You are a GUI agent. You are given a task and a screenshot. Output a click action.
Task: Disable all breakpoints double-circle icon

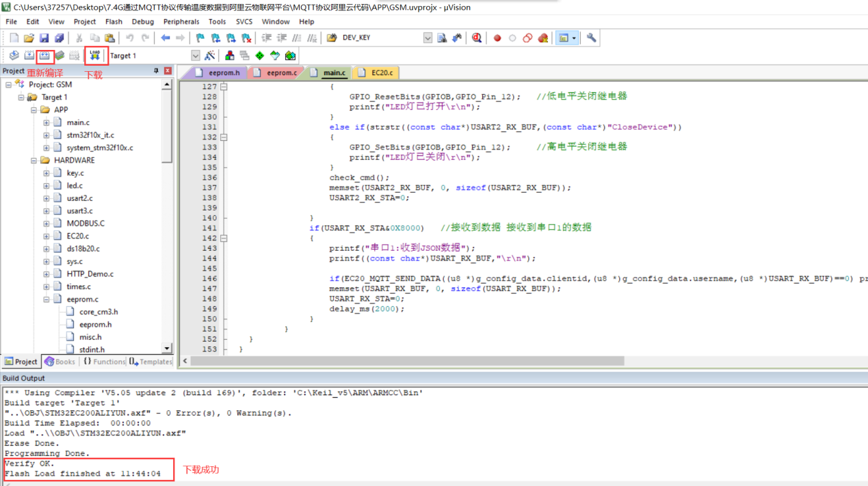point(527,38)
